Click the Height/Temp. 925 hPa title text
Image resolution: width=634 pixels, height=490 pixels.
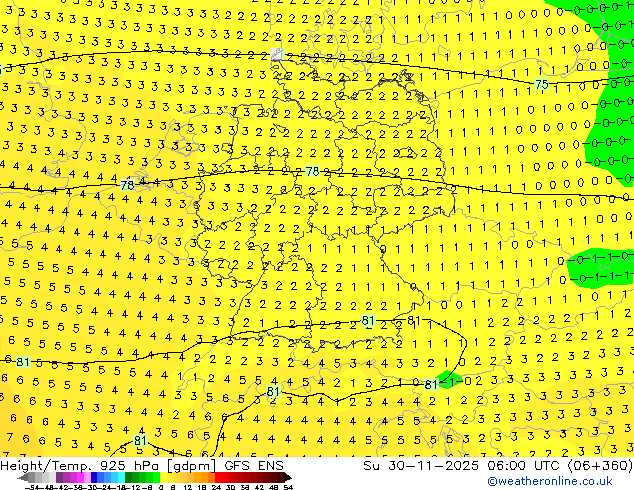(x=79, y=466)
